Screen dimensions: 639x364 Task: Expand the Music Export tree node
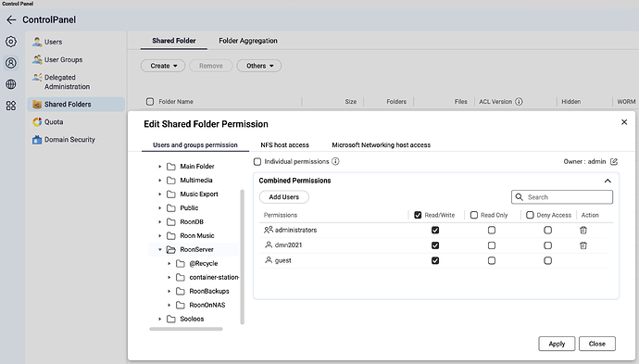point(159,194)
